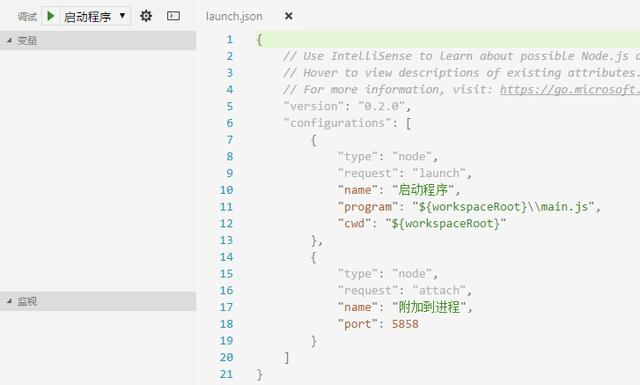This screenshot has width=640, height=385.
Task: Click the "Use IntelliSense" comment line
Action: [461, 56]
